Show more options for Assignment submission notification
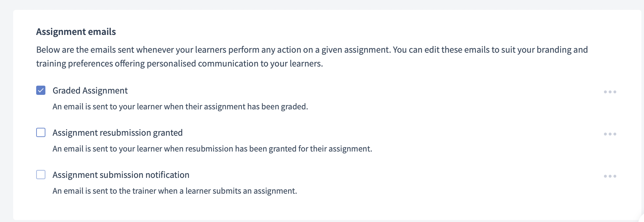Viewport: 644px width, 222px height. (x=610, y=176)
